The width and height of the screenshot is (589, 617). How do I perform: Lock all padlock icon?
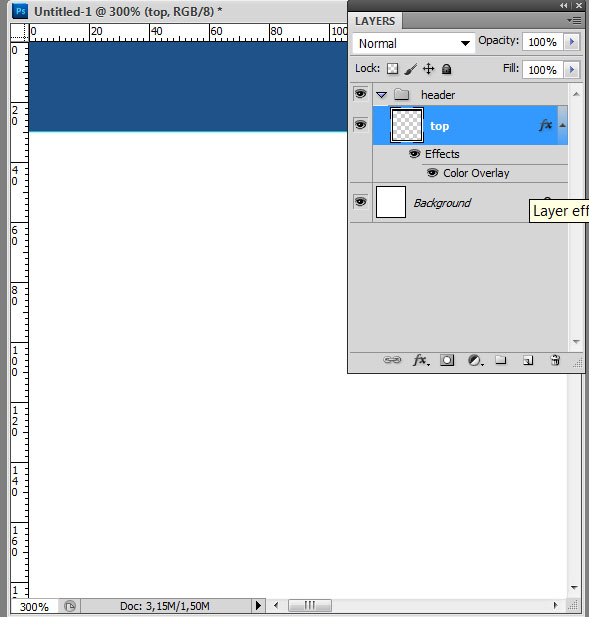click(446, 69)
